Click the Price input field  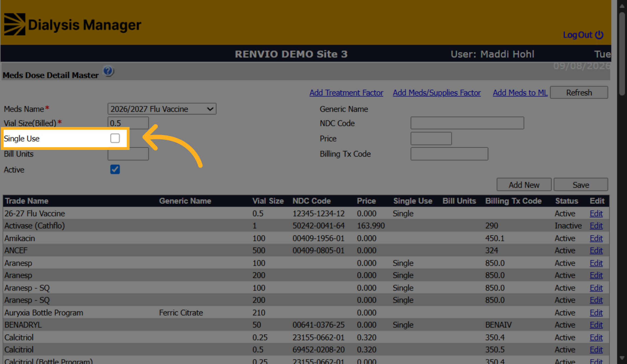click(431, 139)
